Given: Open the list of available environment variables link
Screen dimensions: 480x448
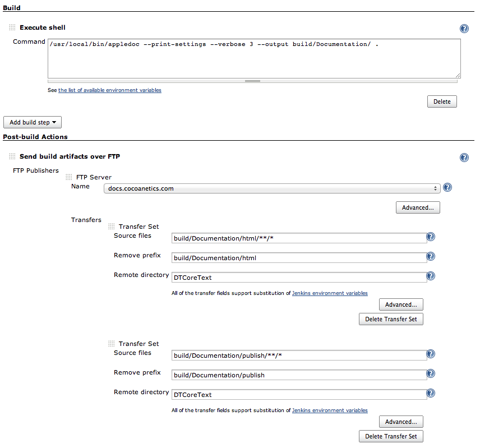Looking at the screenshot, I should [x=109, y=90].
